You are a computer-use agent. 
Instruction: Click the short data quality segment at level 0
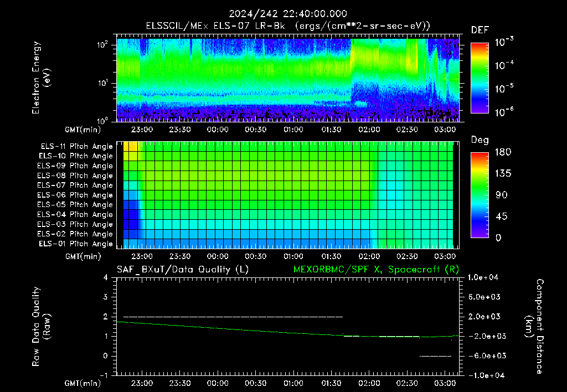pos(435,356)
